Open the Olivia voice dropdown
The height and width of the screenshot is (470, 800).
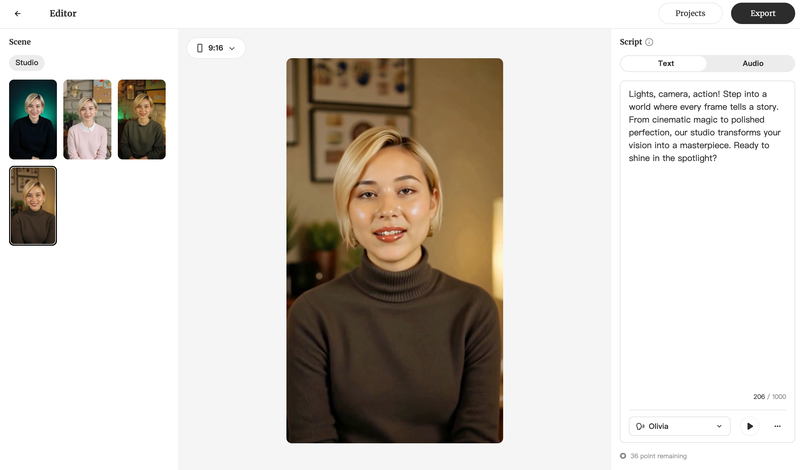click(680, 426)
